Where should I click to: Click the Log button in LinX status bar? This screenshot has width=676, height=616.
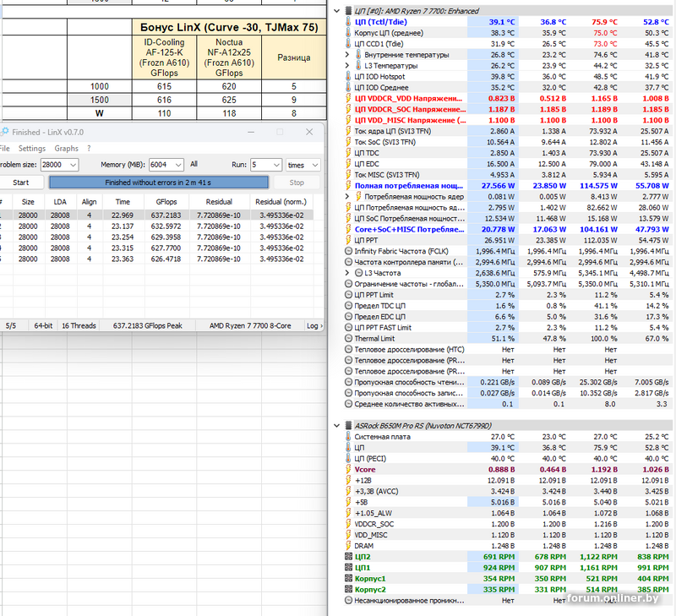point(313,325)
